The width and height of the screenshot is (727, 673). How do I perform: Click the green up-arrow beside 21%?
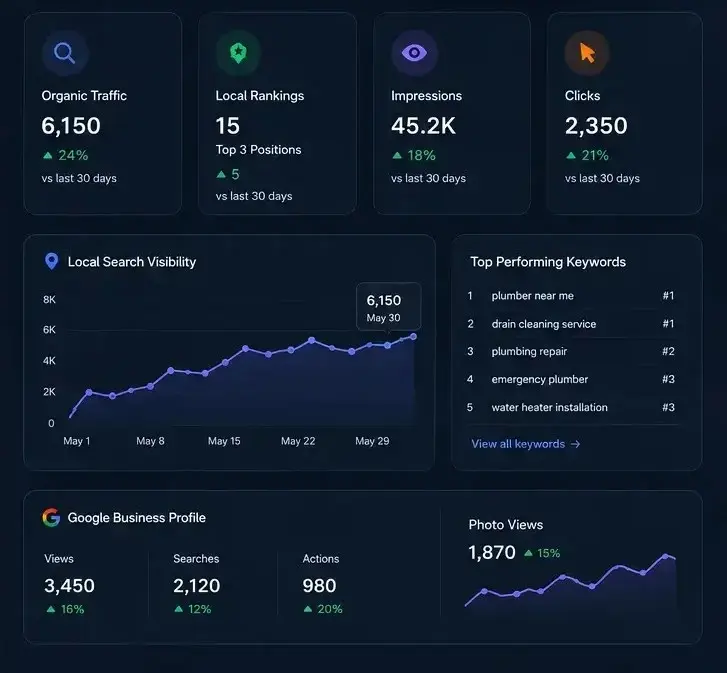click(x=571, y=155)
